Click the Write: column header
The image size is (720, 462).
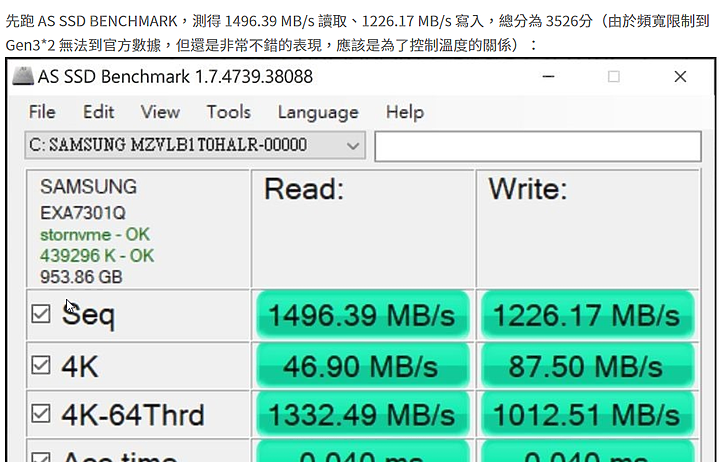tap(528, 189)
